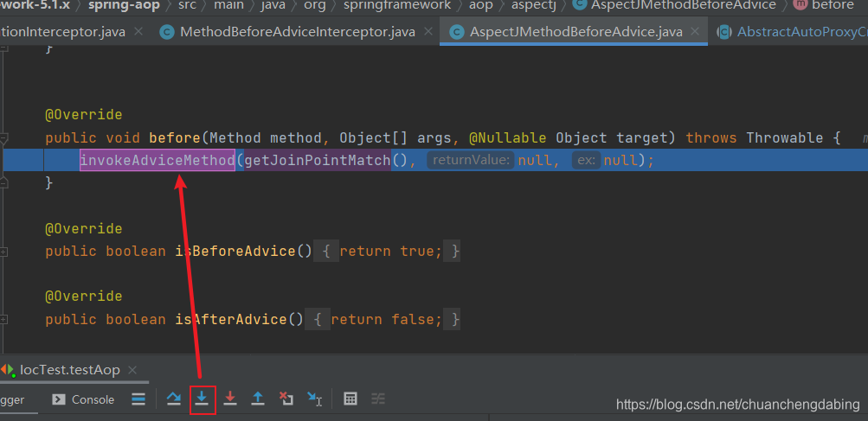Click the @Override annotation above before method
This screenshot has height=421, width=868.
[84, 115]
